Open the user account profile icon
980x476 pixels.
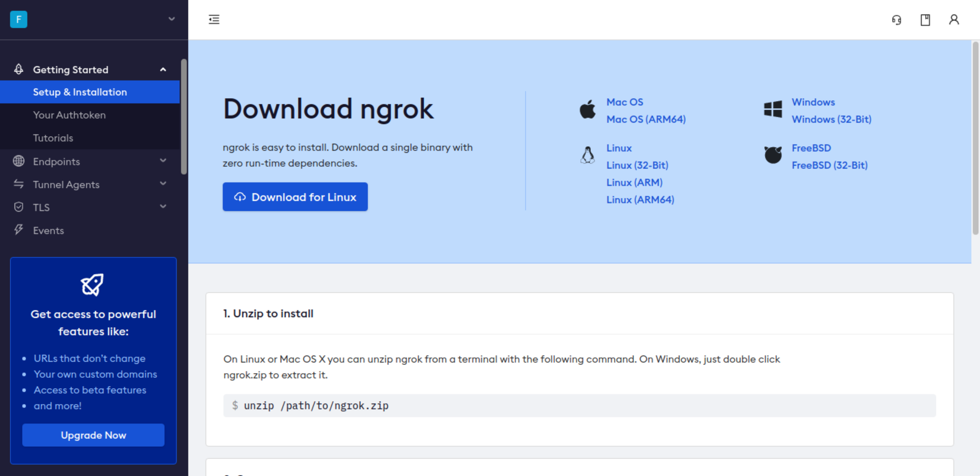[x=953, y=20]
